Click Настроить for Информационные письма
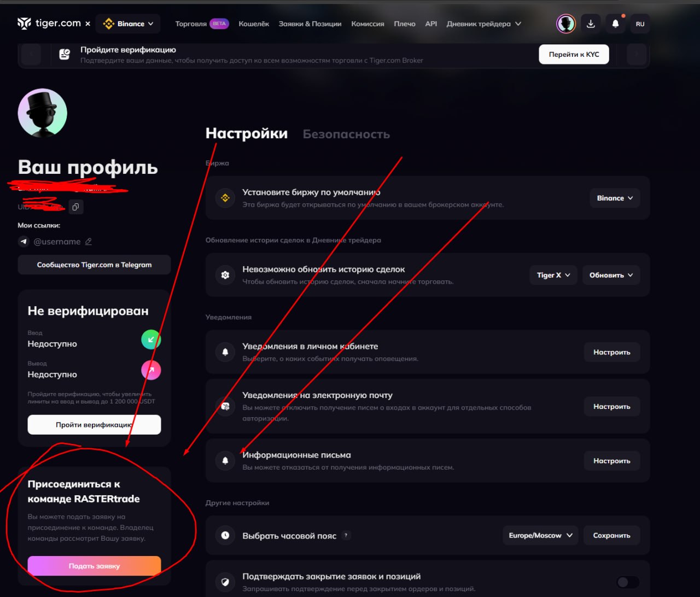The image size is (700, 597). tap(612, 461)
